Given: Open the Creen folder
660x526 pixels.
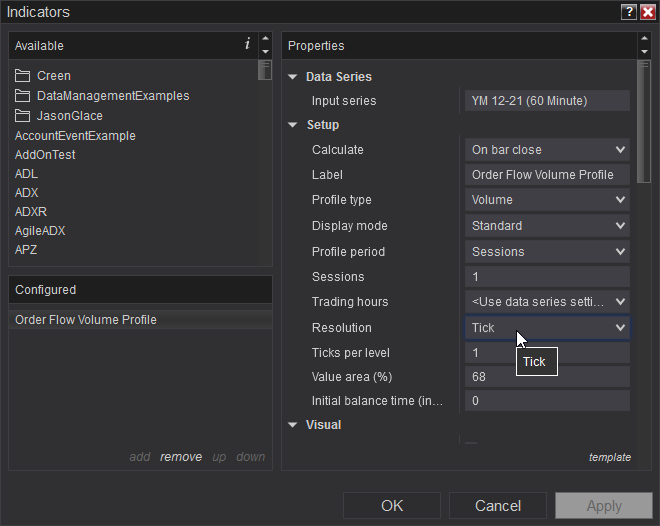Looking at the screenshot, I should click(53, 76).
